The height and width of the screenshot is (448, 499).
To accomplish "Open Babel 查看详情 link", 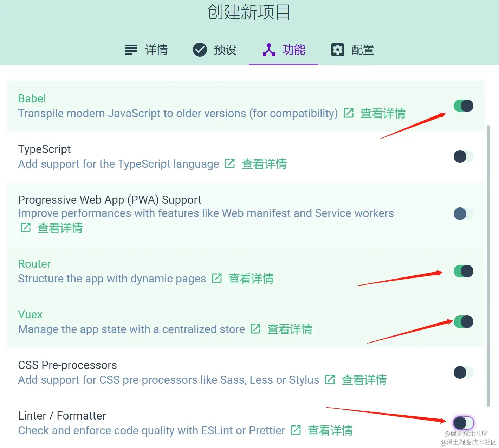I will click(x=383, y=113).
